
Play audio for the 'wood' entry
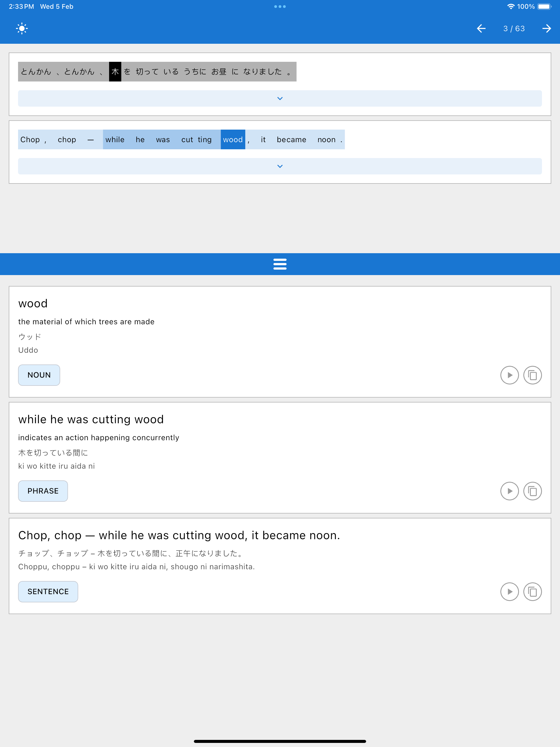pos(509,375)
